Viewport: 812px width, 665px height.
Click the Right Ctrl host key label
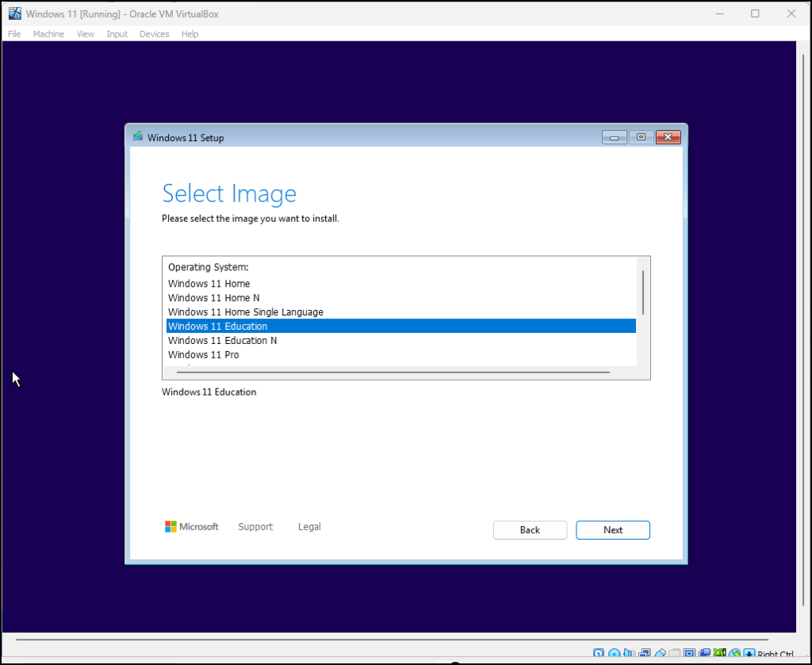point(776,655)
